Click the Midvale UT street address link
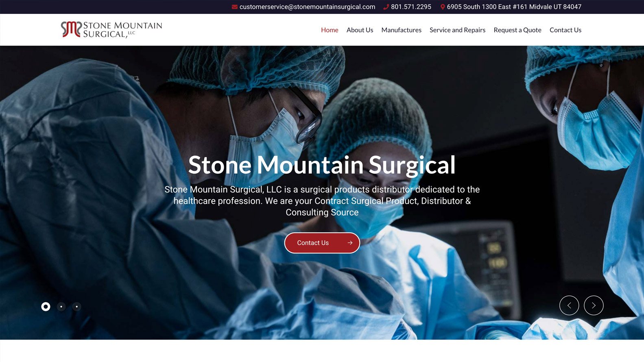The width and height of the screenshot is (644, 362). click(514, 7)
